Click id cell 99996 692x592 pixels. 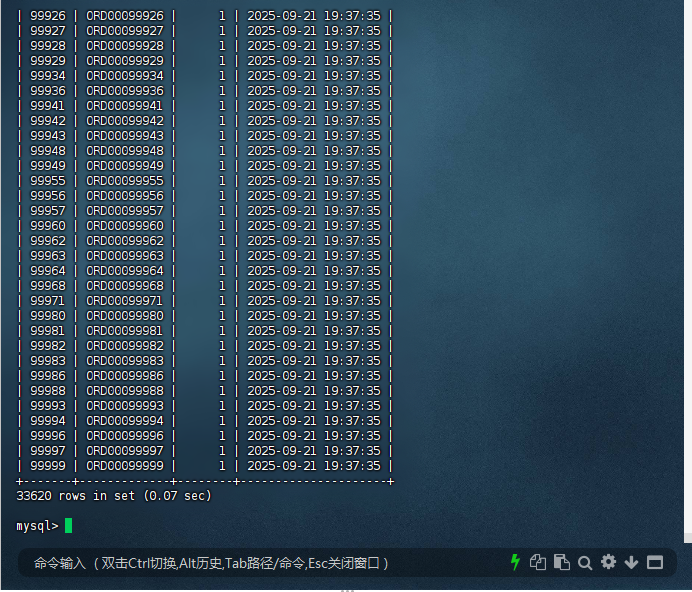tap(48, 436)
